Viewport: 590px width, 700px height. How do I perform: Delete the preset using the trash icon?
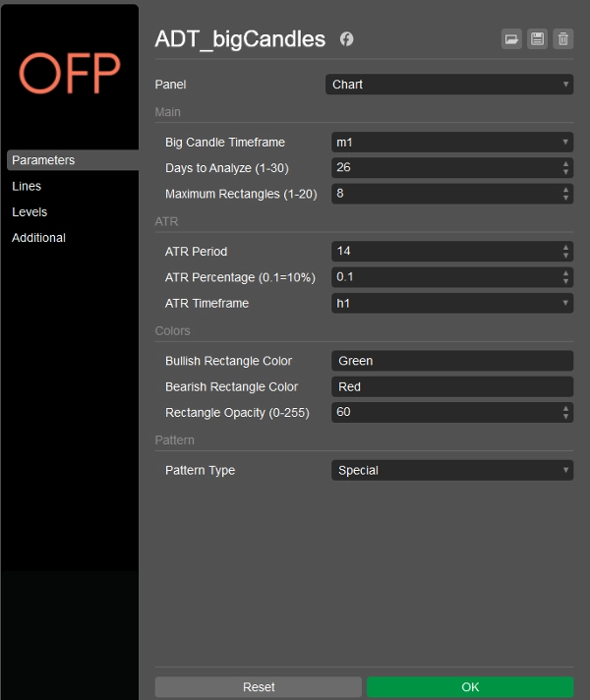pos(562,39)
